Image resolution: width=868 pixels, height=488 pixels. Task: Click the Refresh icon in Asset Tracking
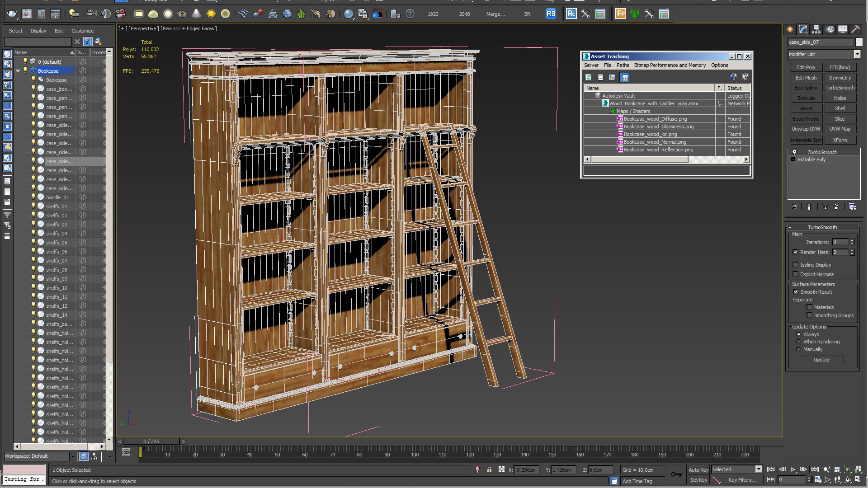point(588,77)
